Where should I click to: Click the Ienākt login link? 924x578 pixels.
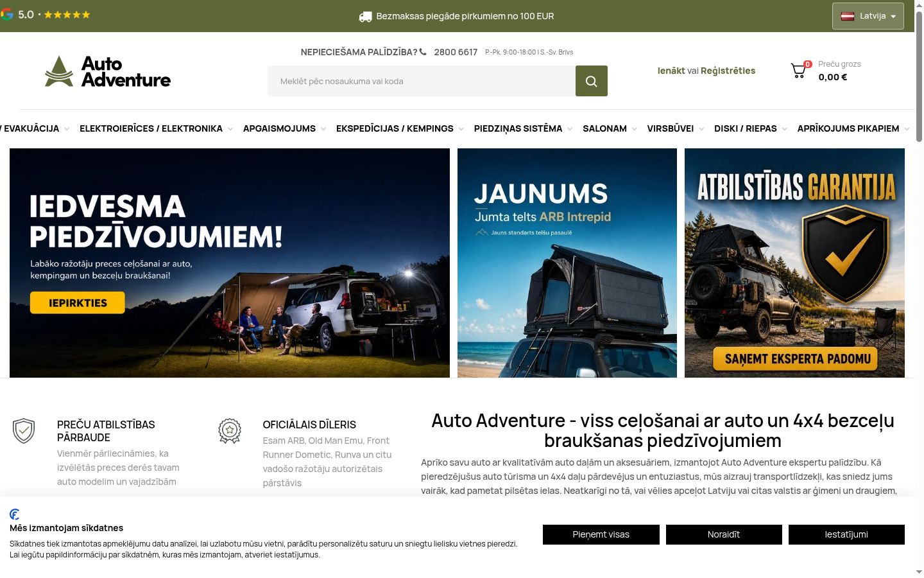click(x=671, y=71)
